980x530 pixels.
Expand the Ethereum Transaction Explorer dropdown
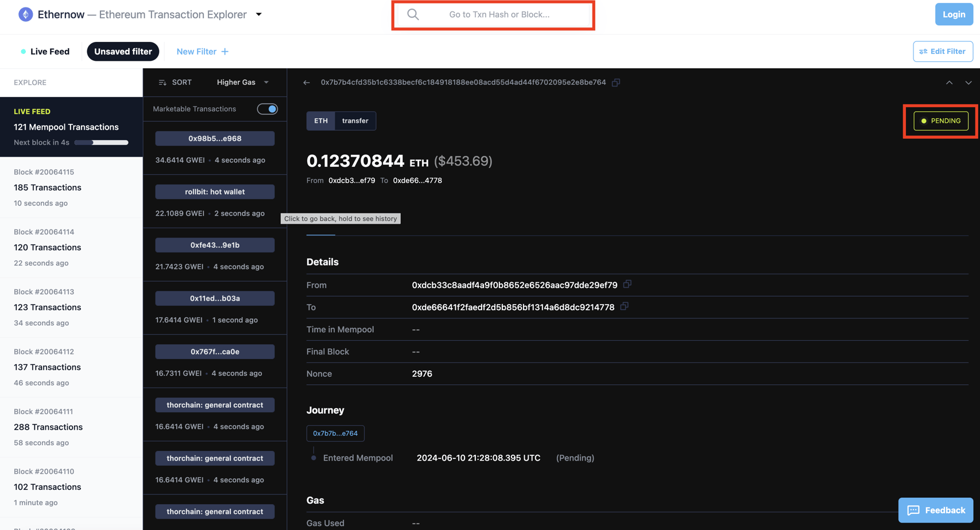tap(258, 14)
